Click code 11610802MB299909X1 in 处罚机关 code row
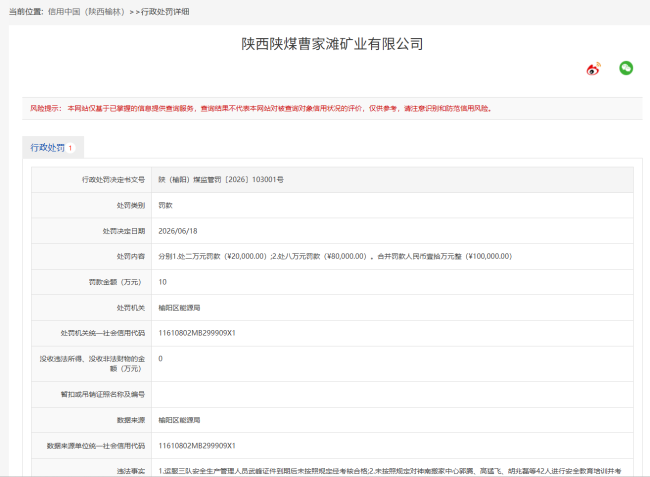The image size is (650, 477). (197, 333)
